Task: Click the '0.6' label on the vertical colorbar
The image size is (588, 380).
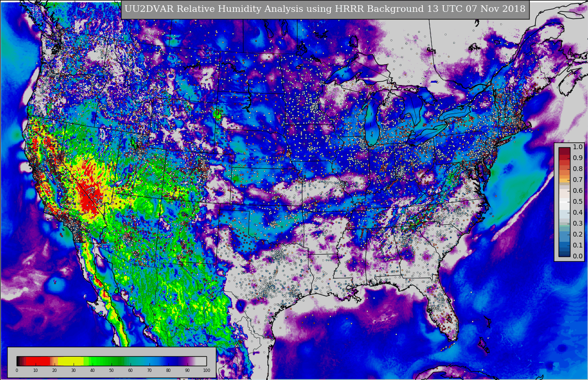Action: [578, 190]
